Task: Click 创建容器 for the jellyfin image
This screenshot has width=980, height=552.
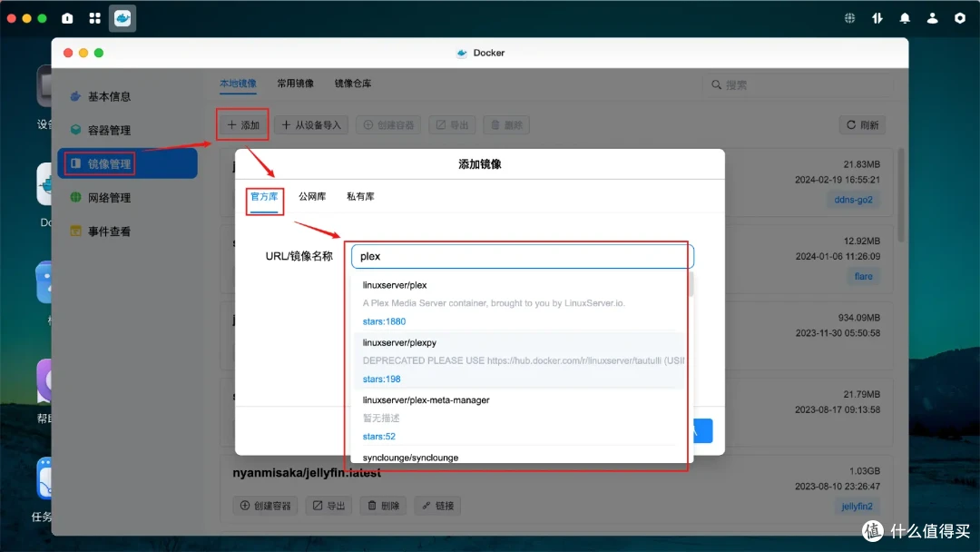Action: click(266, 506)
